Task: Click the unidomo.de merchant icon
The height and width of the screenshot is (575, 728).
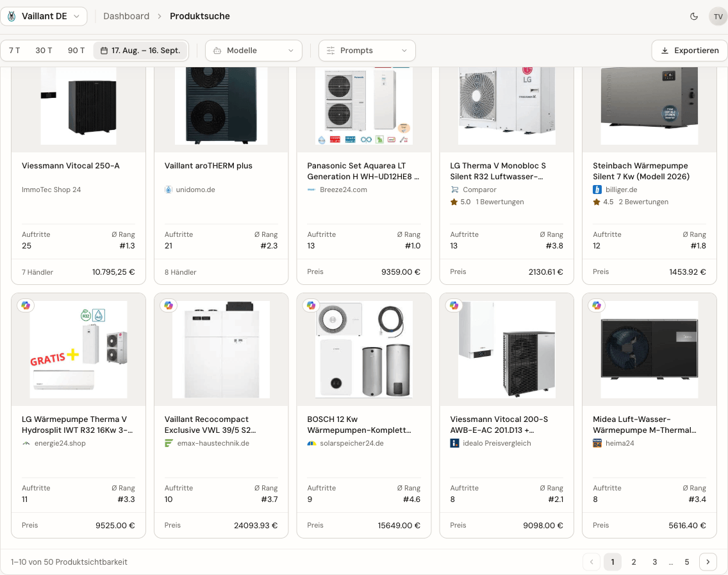Action: [169, 190]
